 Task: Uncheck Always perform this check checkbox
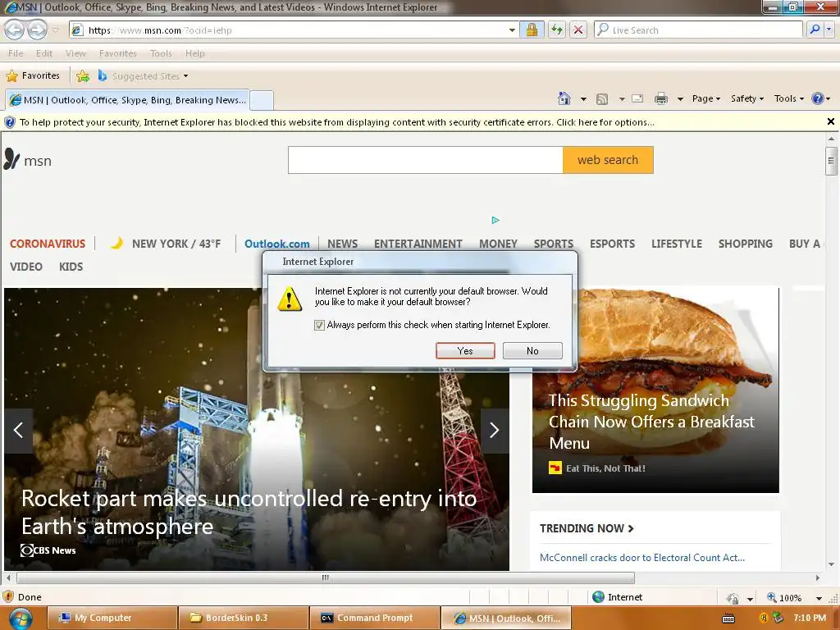pos(319,325)
